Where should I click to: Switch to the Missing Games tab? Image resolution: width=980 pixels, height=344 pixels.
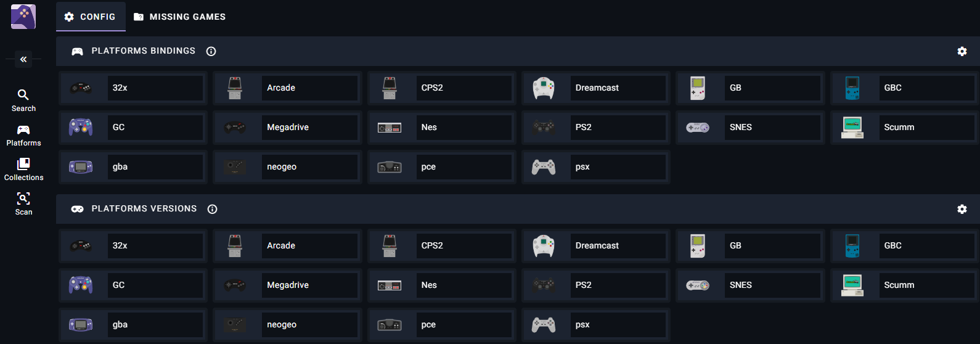tap(180, 17)
